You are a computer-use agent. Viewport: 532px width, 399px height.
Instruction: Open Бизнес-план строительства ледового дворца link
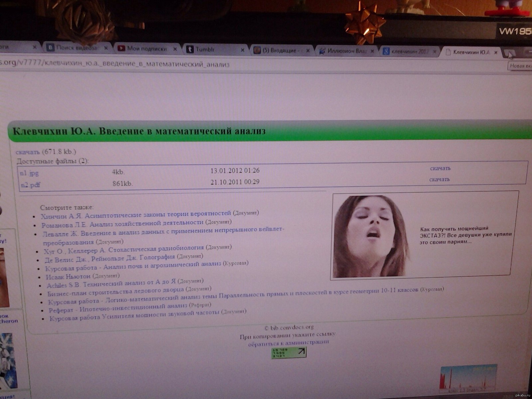115,292
